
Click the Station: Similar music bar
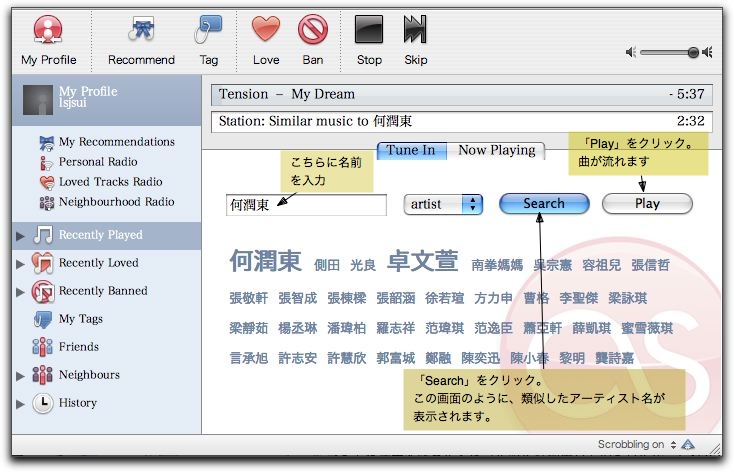[462, 122]
